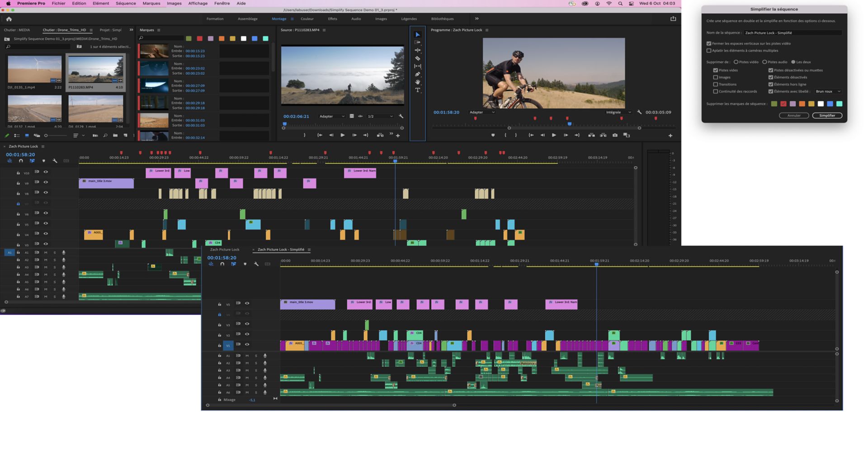Activate the Type (T) tool
This screenshot has width=868, height=473.
(x=418, y=90)
